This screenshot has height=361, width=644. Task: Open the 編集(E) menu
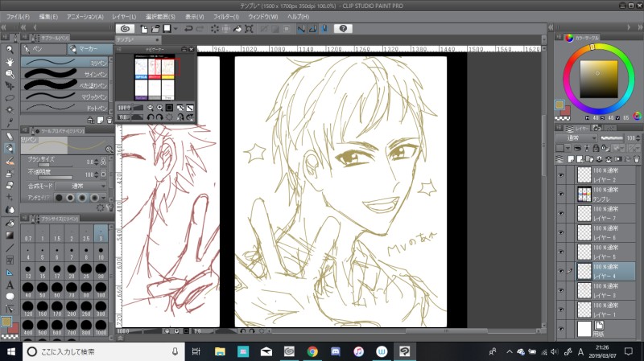click(48, 17)
